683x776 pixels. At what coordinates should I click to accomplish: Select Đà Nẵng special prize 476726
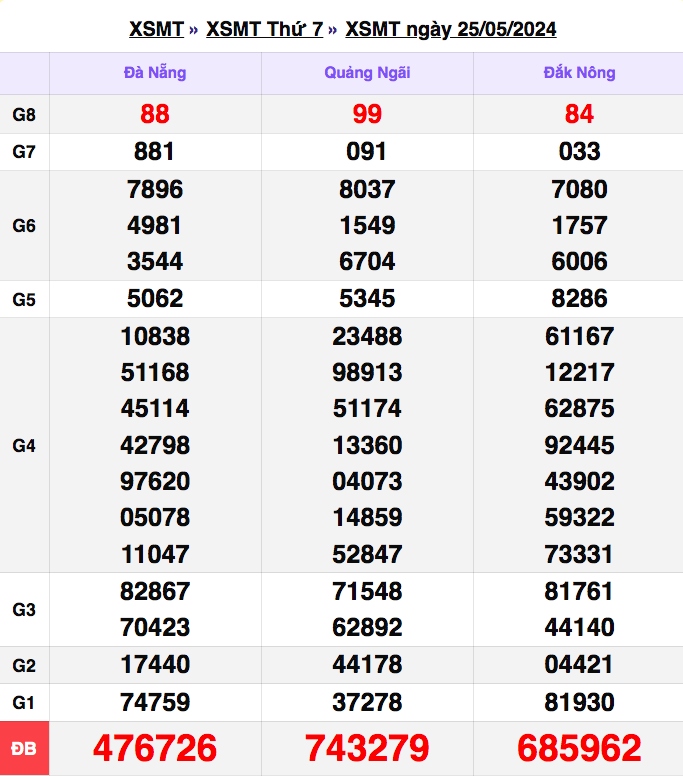(x=155, y=748)
